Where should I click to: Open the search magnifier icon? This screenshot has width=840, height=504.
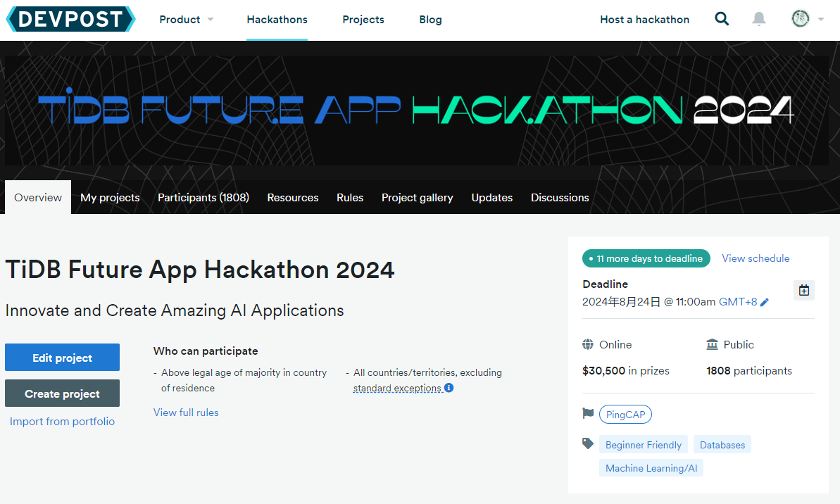(722, 19)
